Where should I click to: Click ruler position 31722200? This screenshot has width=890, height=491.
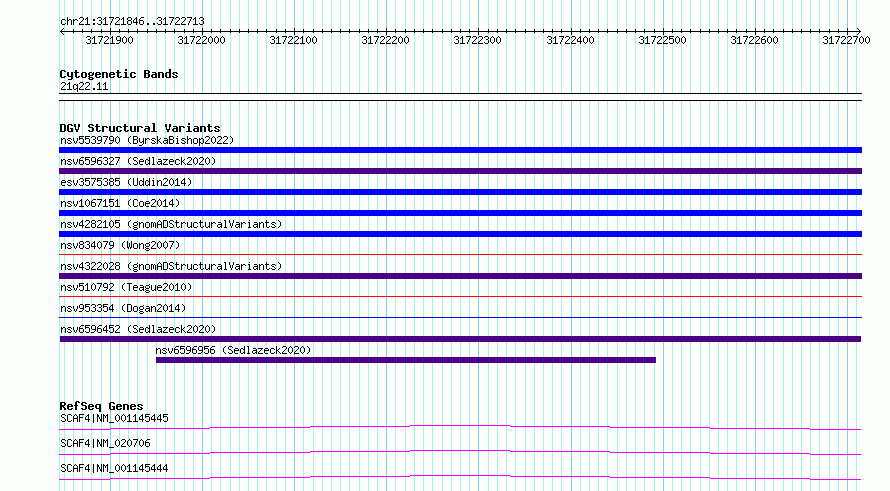coord(385,40)
